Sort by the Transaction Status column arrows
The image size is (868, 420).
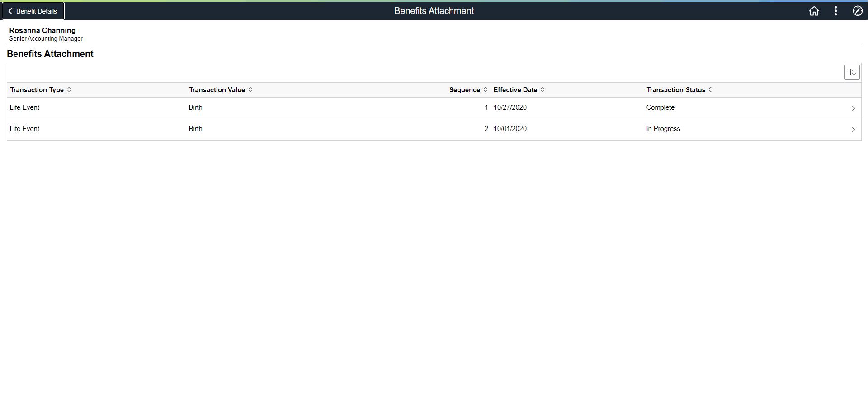710,89
